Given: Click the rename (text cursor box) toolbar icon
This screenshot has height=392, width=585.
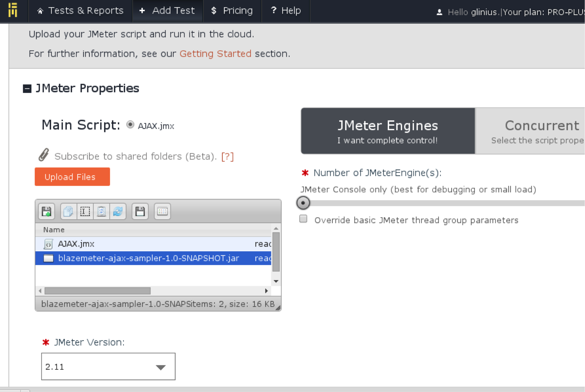Looking at the screenshot, I should pos(85,211).
